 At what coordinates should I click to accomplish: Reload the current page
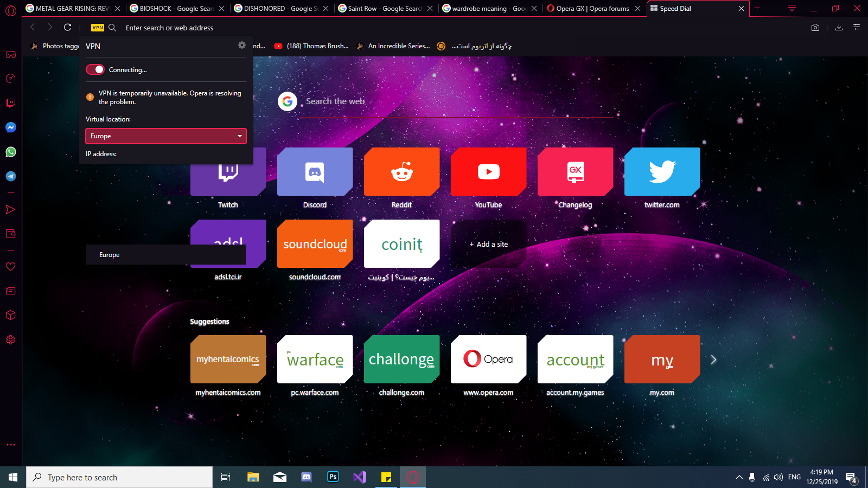click(68, 27)
